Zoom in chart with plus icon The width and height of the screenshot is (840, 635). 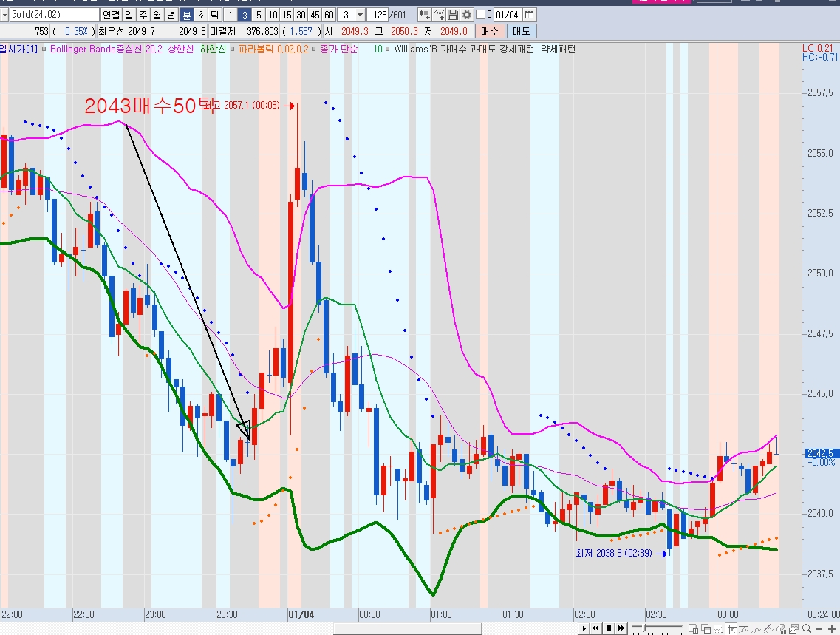[832, 628]
